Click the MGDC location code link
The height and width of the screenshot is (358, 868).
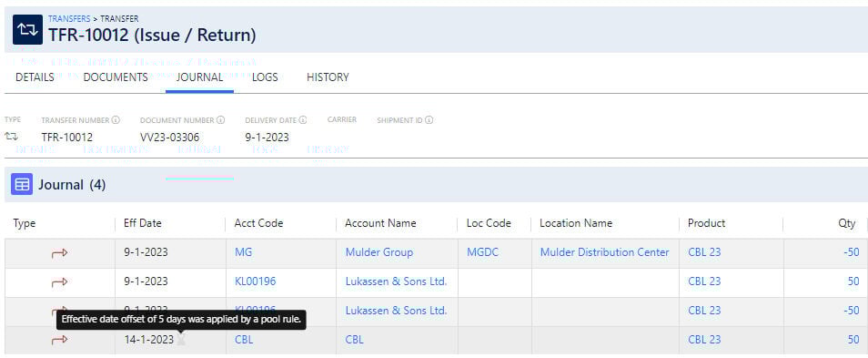483,252
